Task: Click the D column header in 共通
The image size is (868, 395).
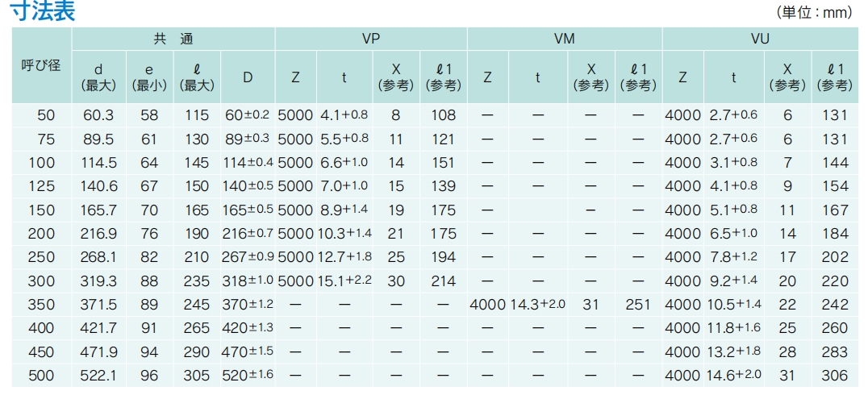Action: (248, 77)
